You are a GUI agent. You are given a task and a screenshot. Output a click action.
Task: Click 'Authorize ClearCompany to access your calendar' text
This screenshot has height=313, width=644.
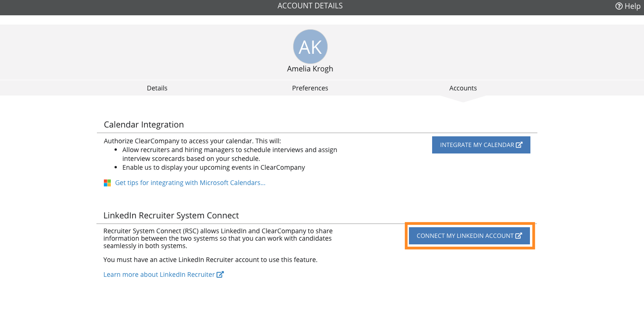[192, 141]
